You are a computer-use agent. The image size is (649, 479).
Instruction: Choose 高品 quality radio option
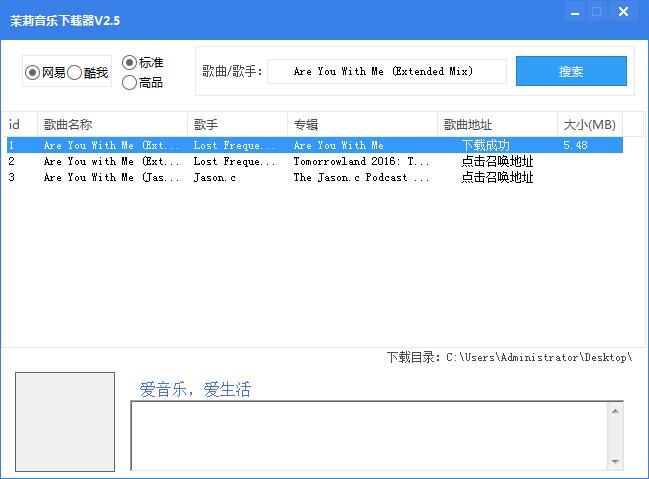[x=142, y=83]
